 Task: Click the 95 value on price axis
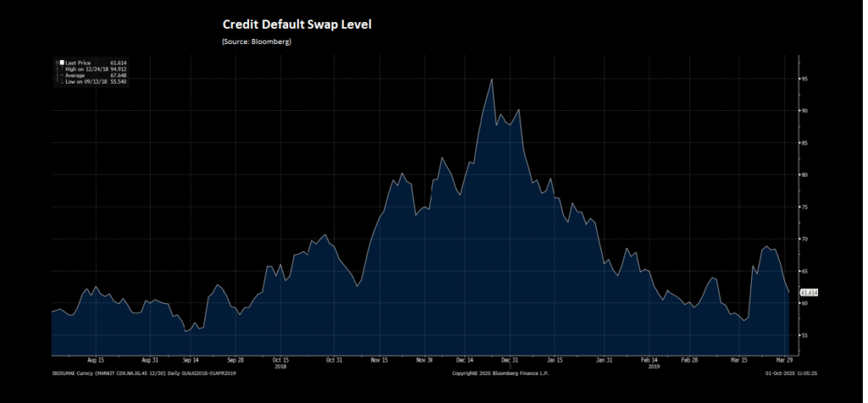coord(804,79)
